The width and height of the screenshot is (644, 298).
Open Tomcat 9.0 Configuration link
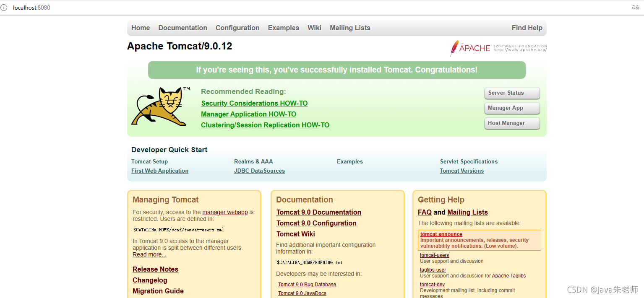(x=316, y=223)
